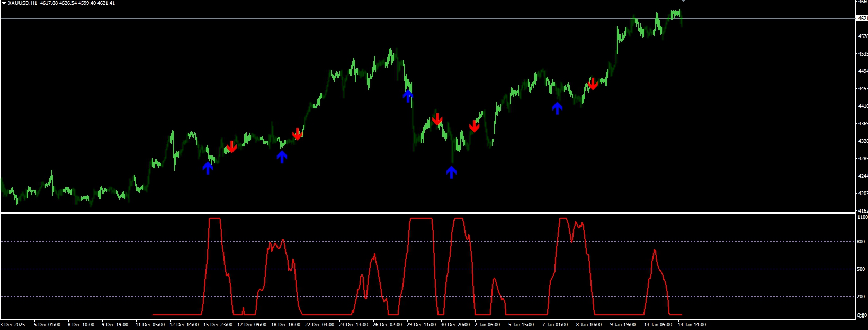Click the OHLC values 4617.88 4626.54 4599.40 4621.41
This screenshot has height=330, width=868.
click(x=77, y=3)
